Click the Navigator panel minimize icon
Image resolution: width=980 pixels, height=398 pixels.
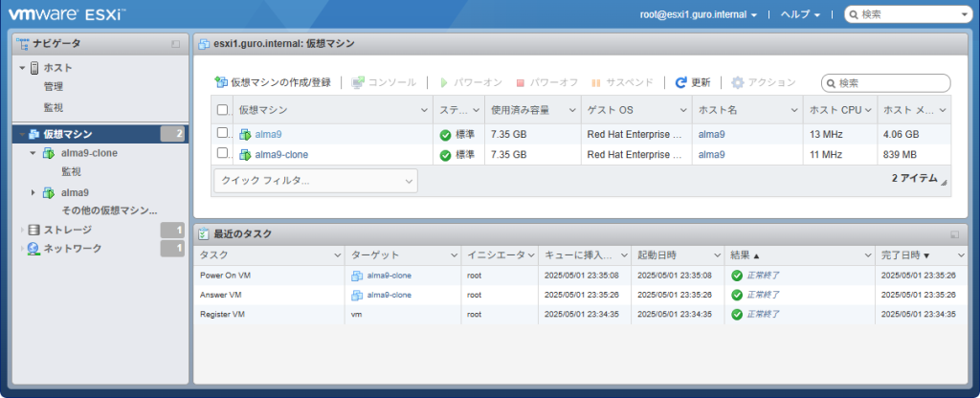click(176, 44)
